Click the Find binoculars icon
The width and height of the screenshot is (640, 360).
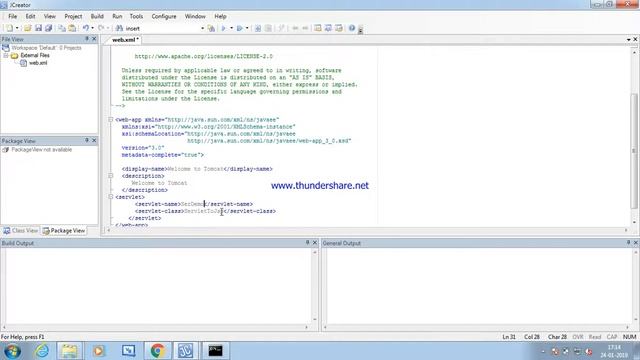(119, 28)
